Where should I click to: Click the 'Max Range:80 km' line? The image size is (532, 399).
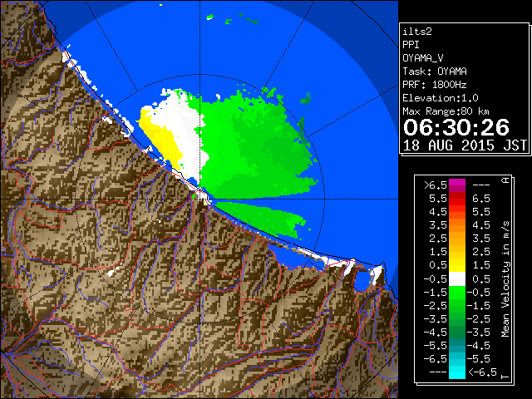446,111
